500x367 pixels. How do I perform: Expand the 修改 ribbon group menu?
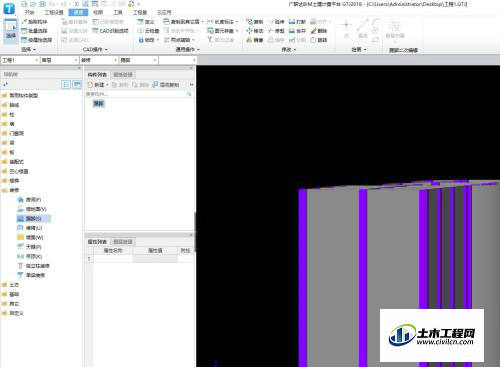(x=289, y=49)
